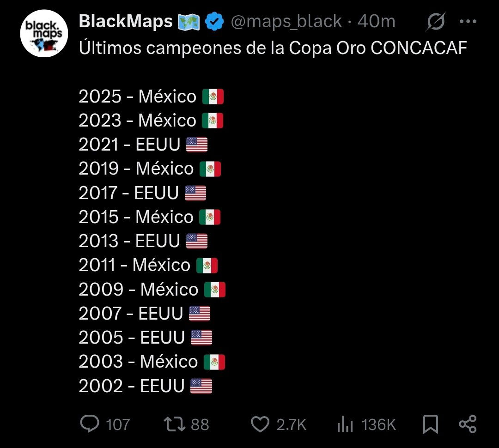Click the tweet title text about Copa Oro
Viewport: 499px width, 448px height.
click(x=273, y=48)
